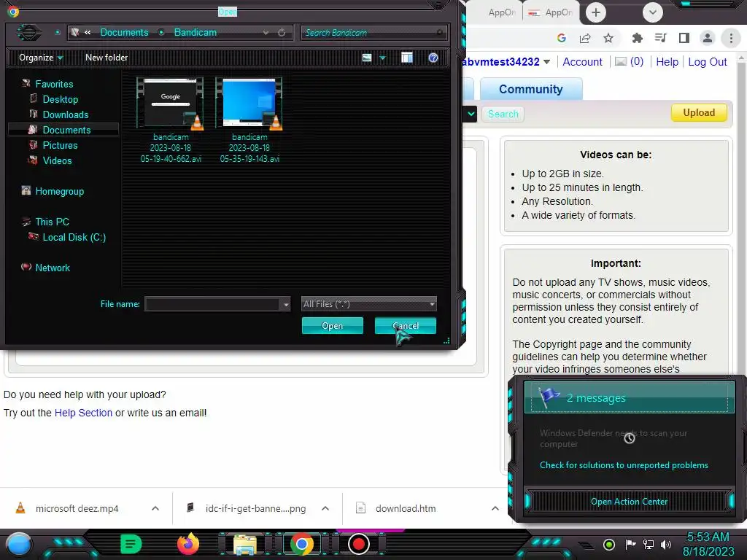Viewport: 747px width, 560px height.
Task: Open the abvmtest34232 user dropdown
Action: (x=546, y=62)
